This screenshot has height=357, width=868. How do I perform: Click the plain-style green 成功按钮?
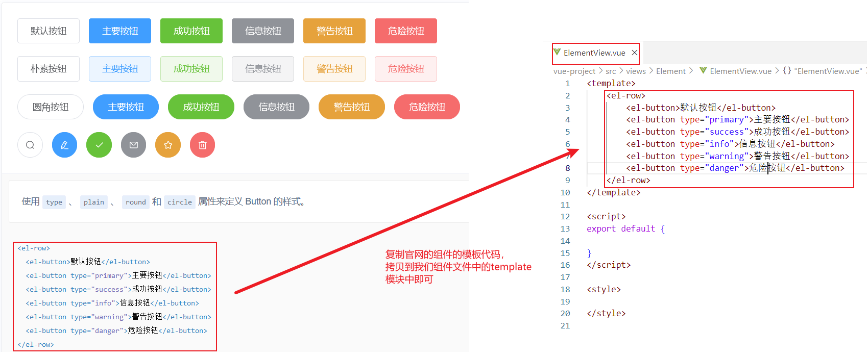point(191,69)
